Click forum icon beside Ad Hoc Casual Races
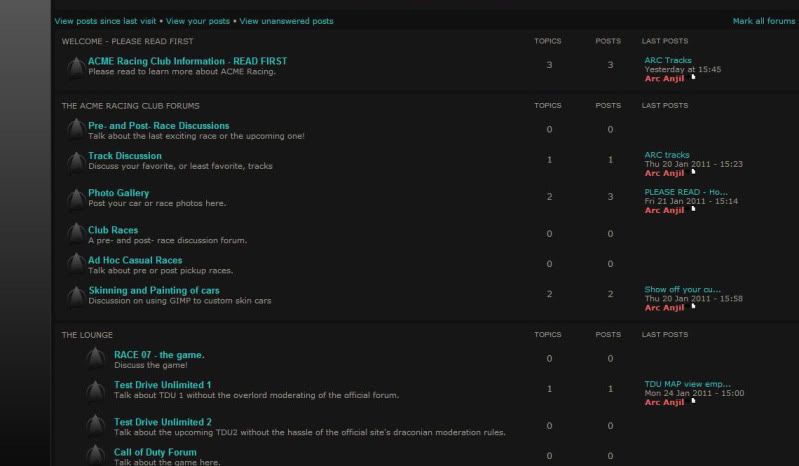 (74, 265)
